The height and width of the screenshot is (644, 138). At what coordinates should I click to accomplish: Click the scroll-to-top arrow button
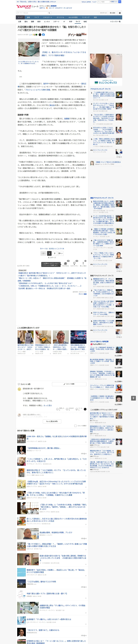click(133, 398)
